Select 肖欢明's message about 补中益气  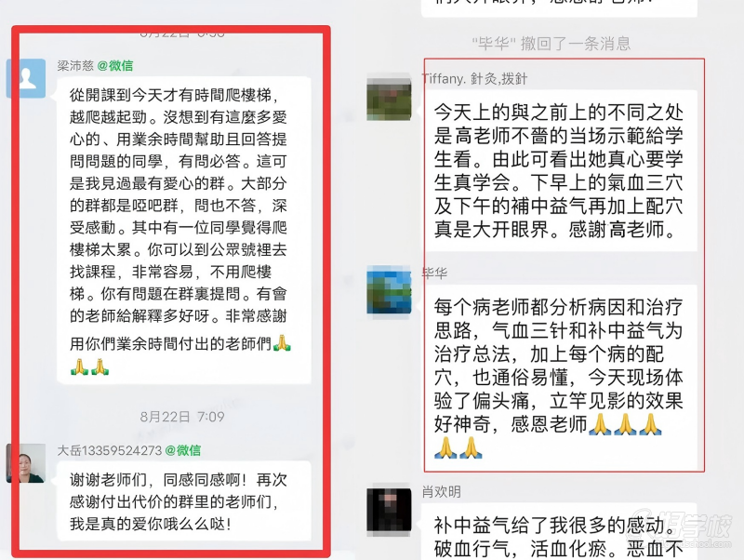pos(559,531)
